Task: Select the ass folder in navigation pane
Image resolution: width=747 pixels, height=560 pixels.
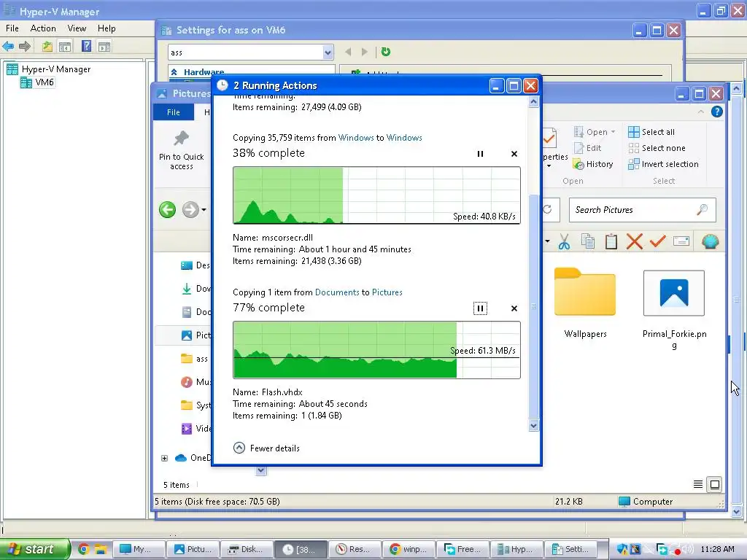Action: pos(194,359)
